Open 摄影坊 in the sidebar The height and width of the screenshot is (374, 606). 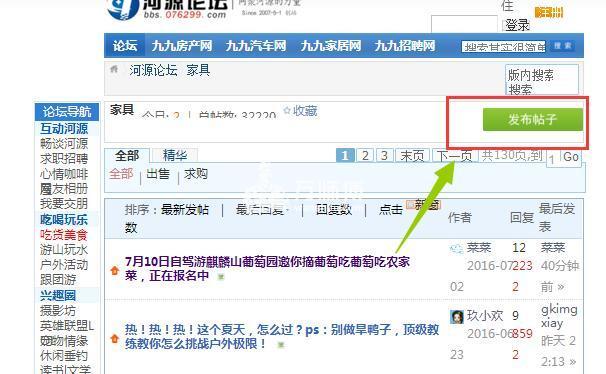(x=58, y=310)
